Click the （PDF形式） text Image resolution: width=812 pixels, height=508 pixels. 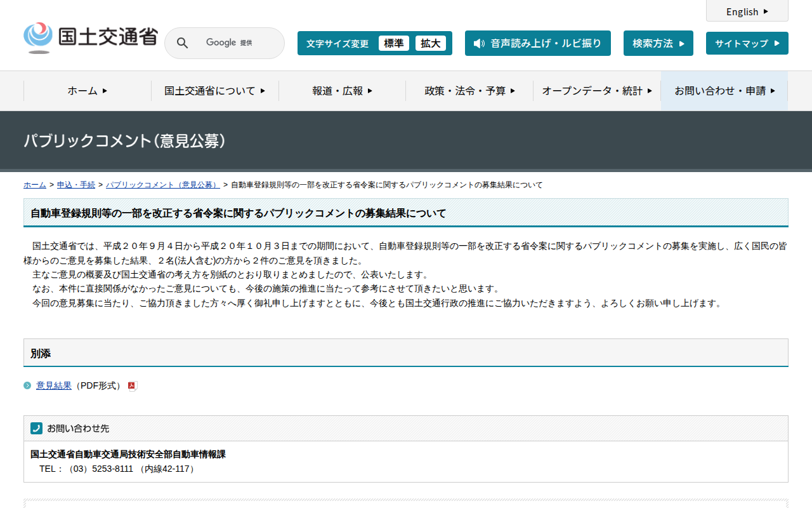pyautogui.click(x=98, y=385)
